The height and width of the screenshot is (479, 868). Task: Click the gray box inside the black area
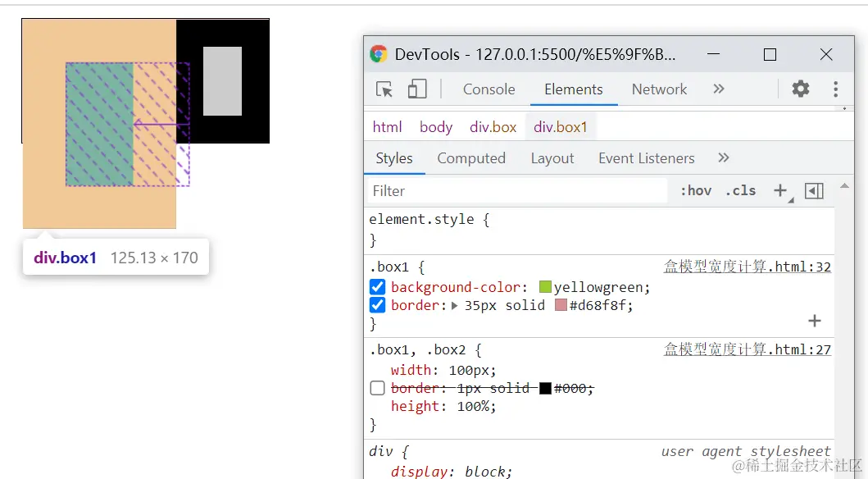click(223, 81)
